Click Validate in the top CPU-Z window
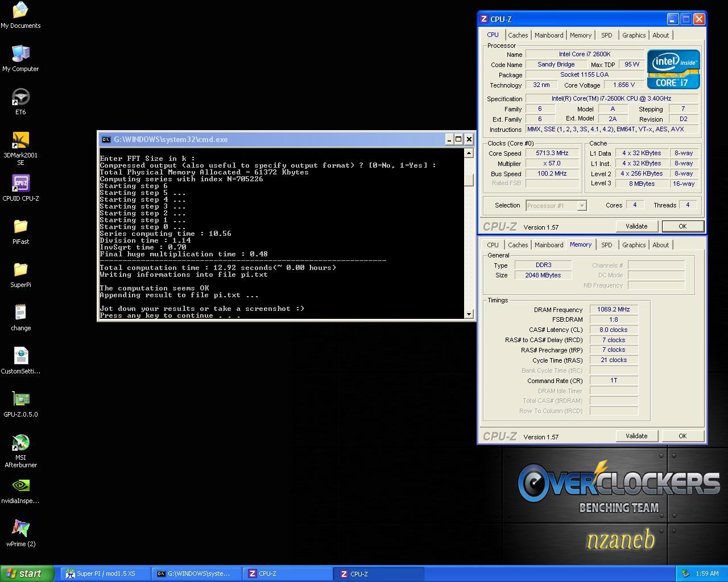 click(x=636, y=226)
